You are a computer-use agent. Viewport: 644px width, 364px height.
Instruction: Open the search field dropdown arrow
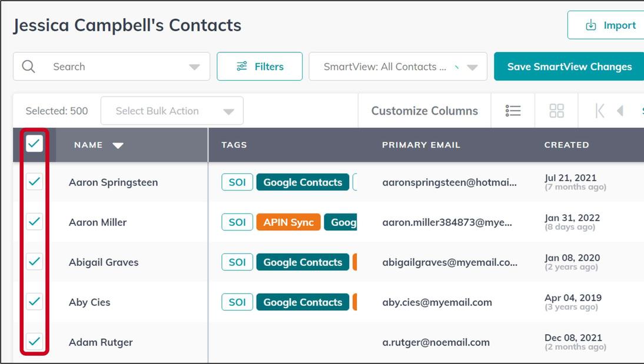click(x=194, y=67)
